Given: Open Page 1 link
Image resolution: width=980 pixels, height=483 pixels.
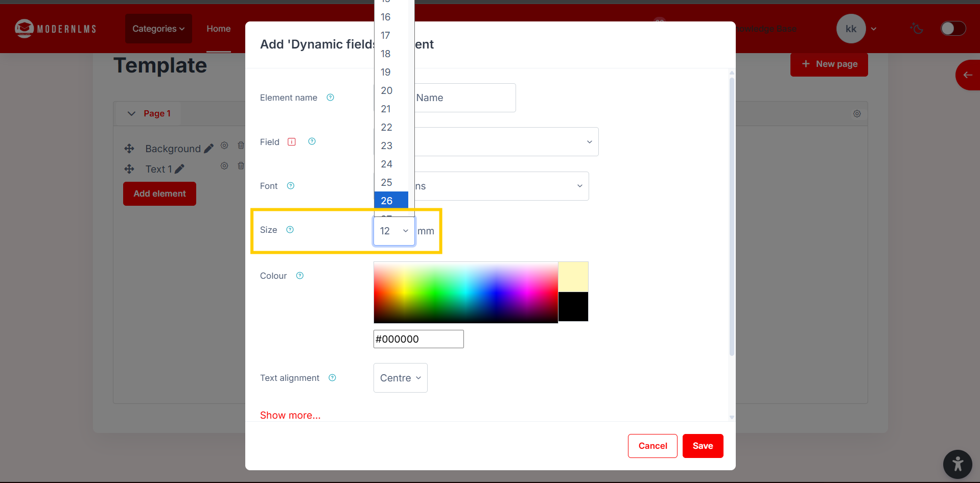Looking at the screenshot, I should (x=157, y=113).
